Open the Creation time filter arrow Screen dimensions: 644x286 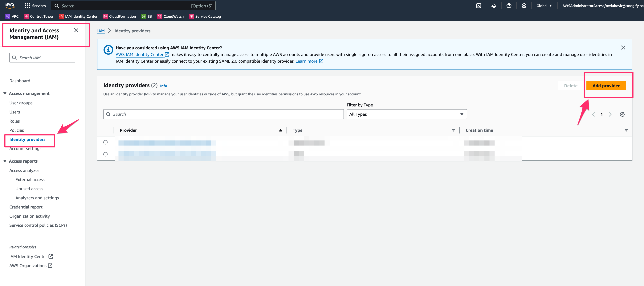pyautogui.click(x=626, y=130)
